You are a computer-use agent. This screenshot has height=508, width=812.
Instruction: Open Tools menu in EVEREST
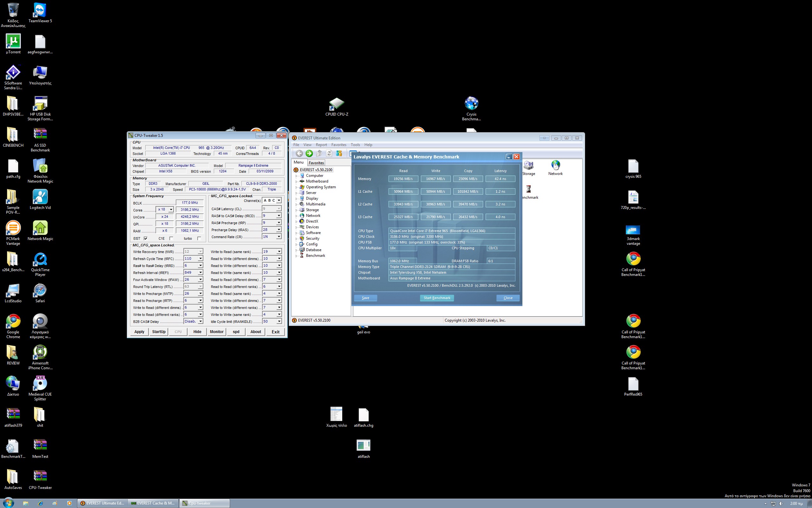tap(355, 145)
